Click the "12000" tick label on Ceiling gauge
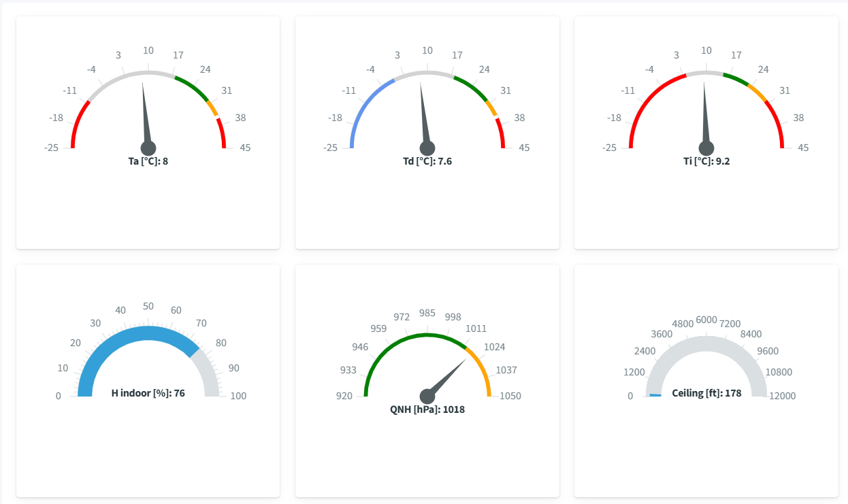 tap(783, 396)
